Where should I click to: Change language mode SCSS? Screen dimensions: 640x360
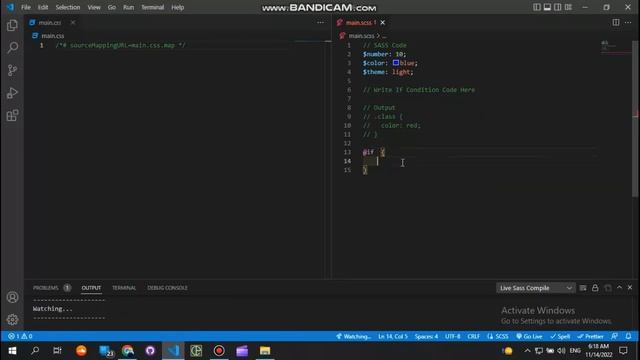tap(498, 336)
